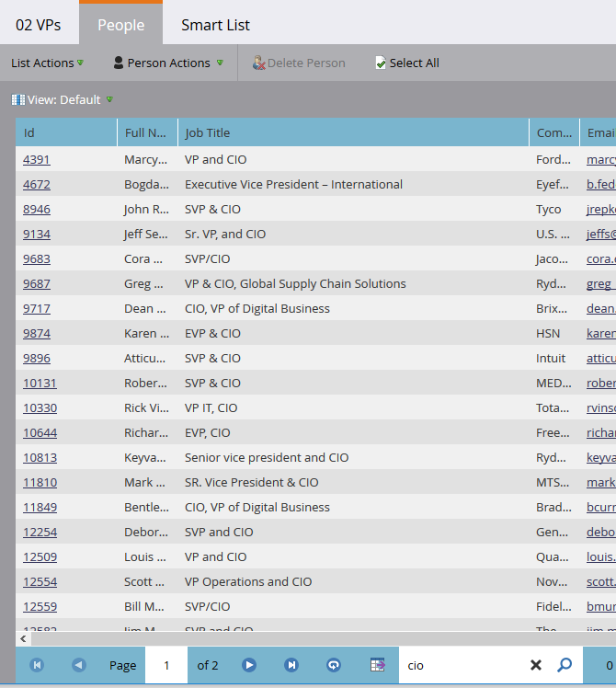Image resolution: width=616 pixels, height=688 pixels.
Task: Open person record 4672
Action: click(37, 184)
